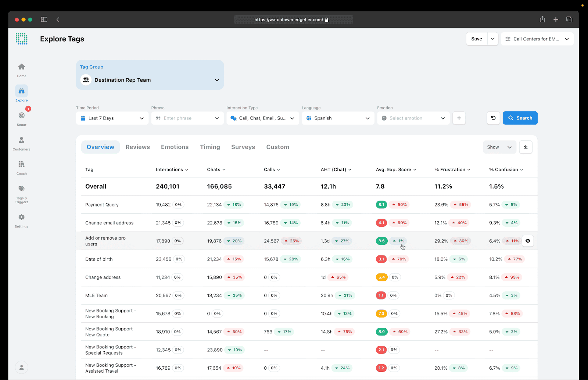The height and width of the screenshot is (380, 588).
Task: Open Settings gear in sidebar
Action: point(22,217)
